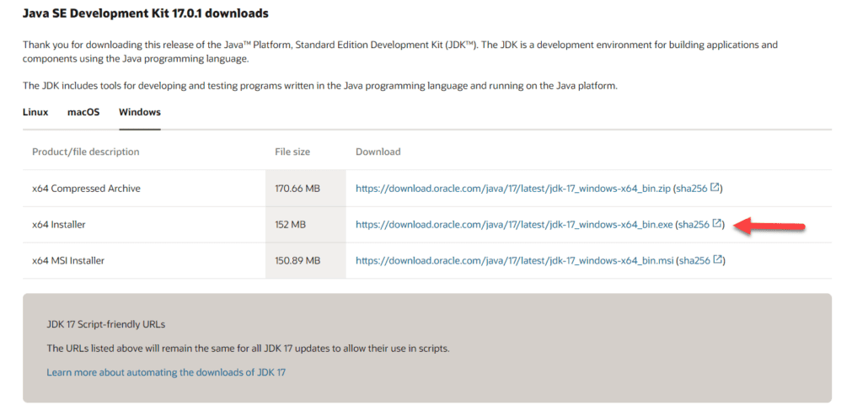This screenshot has width=868, height=416.
Task: Open sha256 checksum for the zip file
Action: click(692, 189)
